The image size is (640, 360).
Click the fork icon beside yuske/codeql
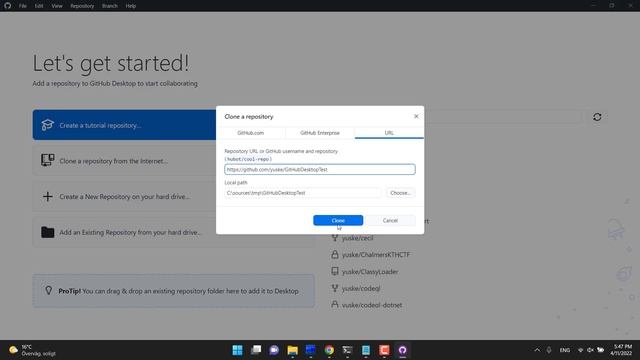(335, 288)
